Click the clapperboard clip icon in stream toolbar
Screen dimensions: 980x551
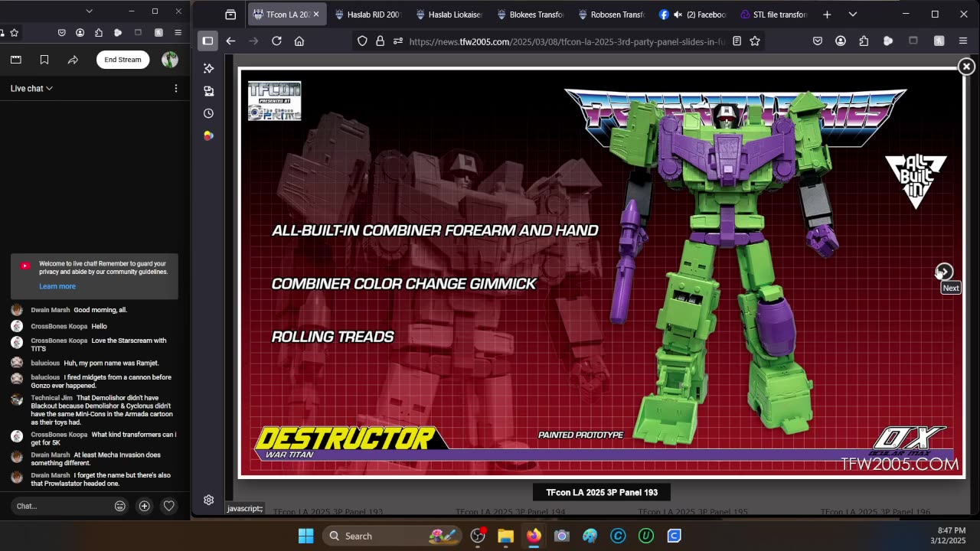[15, 60]
